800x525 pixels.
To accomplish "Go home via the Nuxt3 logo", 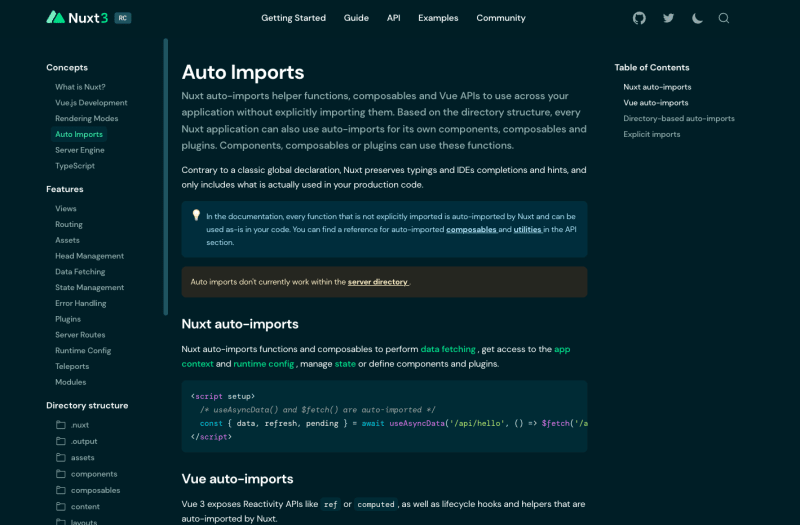I will click(77, 18).
